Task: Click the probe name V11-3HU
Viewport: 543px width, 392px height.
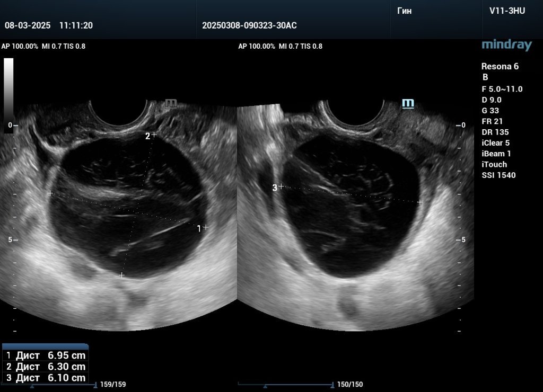Action: (507, 11)
